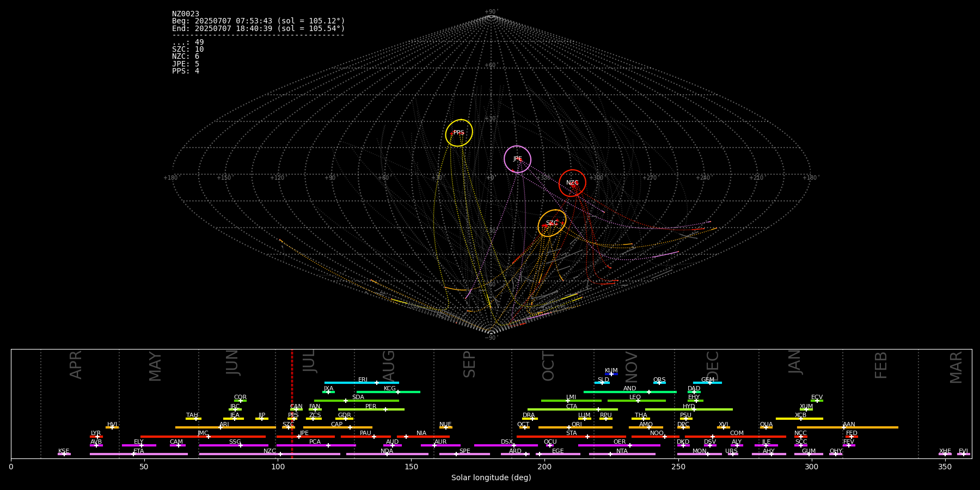Click the 'NZC: 6' count entry
The width and height of the screenshot is (980, 490).
(186, 57)
